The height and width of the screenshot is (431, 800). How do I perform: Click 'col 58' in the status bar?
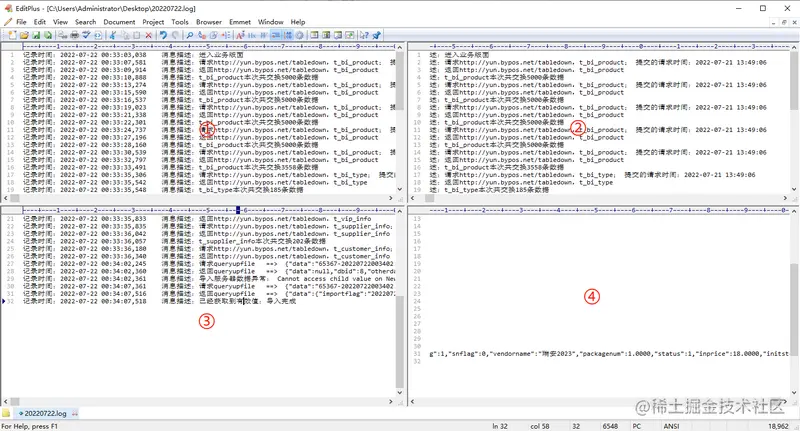click(540, 426)
